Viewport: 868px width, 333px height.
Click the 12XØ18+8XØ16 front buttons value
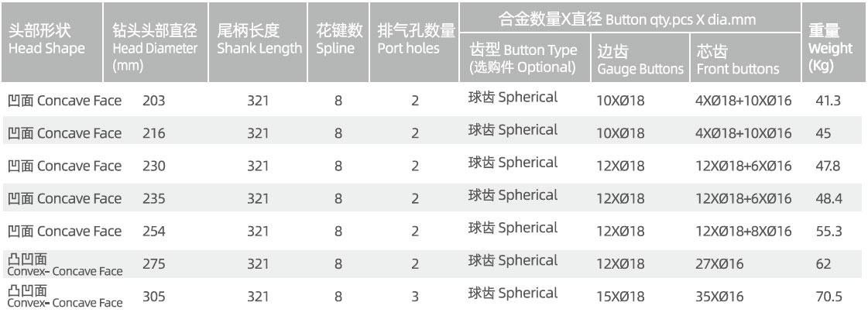pos(743,232)
